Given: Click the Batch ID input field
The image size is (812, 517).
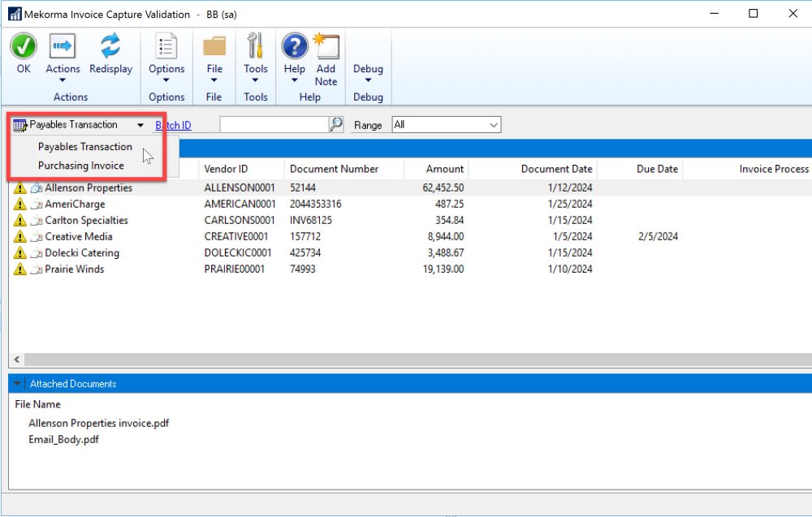Looking at the screenshot, I should pyautogui.click(x=274, y=125).
